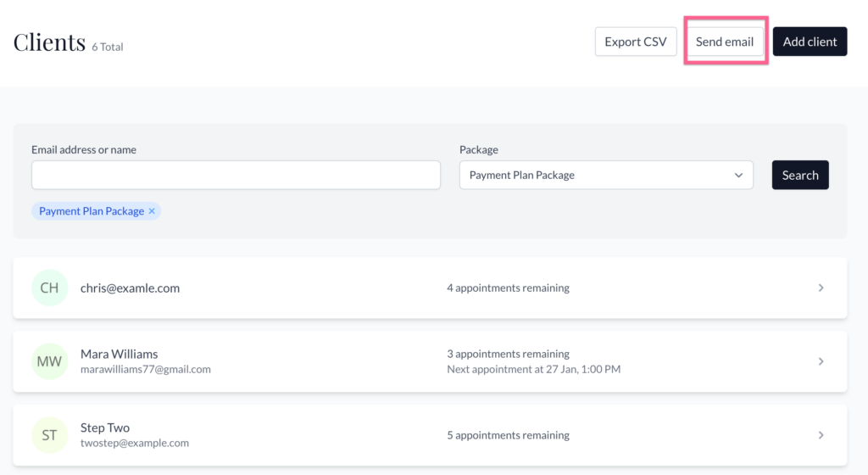Click the MW avatar icon
The image size is (868, 475).
click(x=49, y=361)
